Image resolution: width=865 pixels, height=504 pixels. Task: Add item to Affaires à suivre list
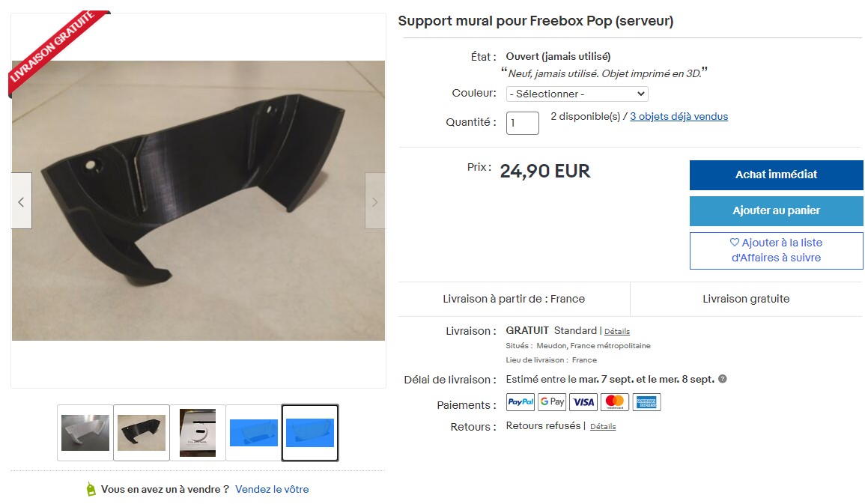pos(776,250)
